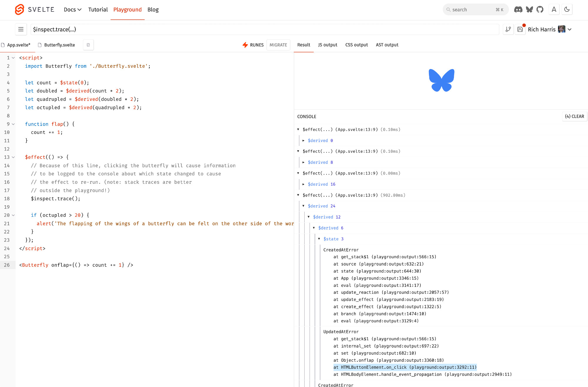Click the UpdatedAtError heading

coord(341,332)
